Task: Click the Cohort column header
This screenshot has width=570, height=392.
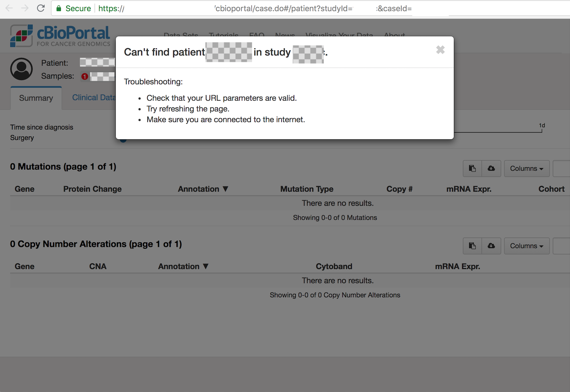Action: (x=551, y=189)
